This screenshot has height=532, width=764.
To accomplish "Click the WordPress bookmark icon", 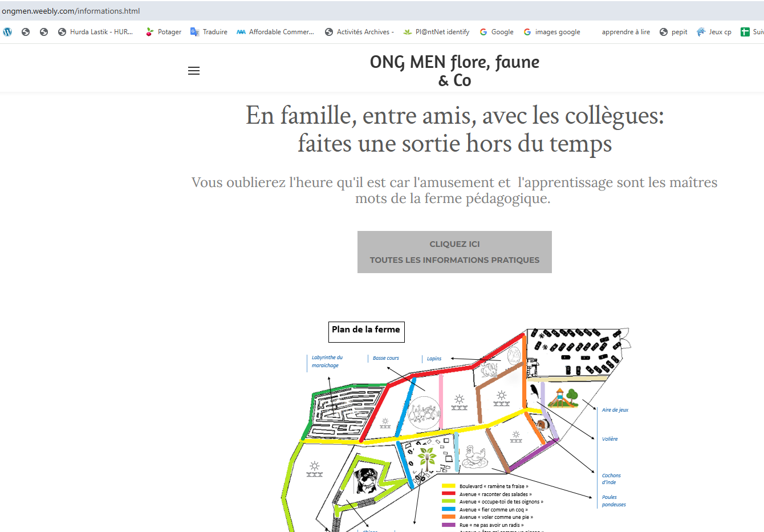I will [x=7, y=32].
